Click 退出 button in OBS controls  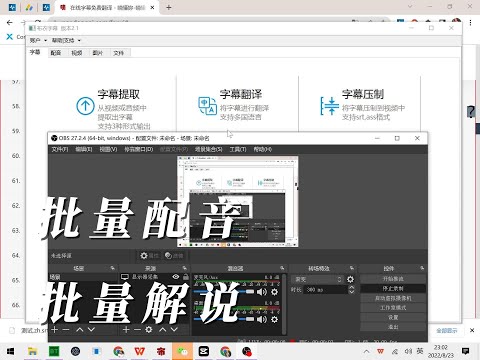point(393,327)
